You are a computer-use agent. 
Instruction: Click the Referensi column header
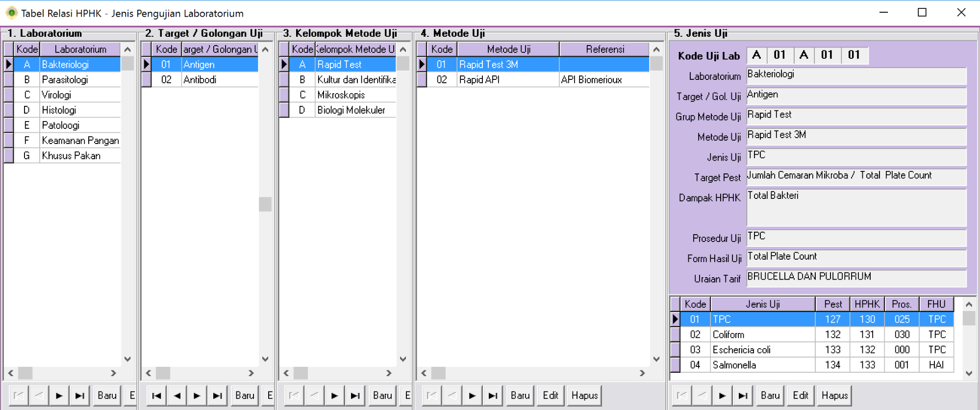click(x=604, y=49)
